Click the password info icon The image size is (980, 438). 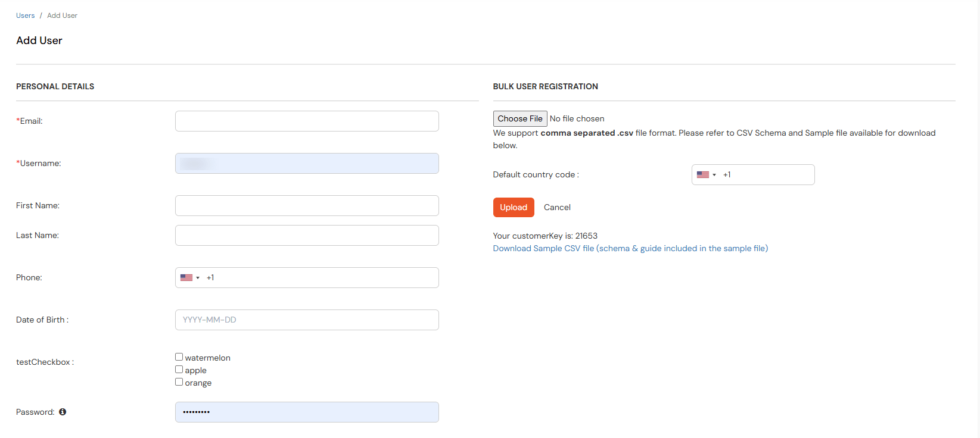(63, 412)
